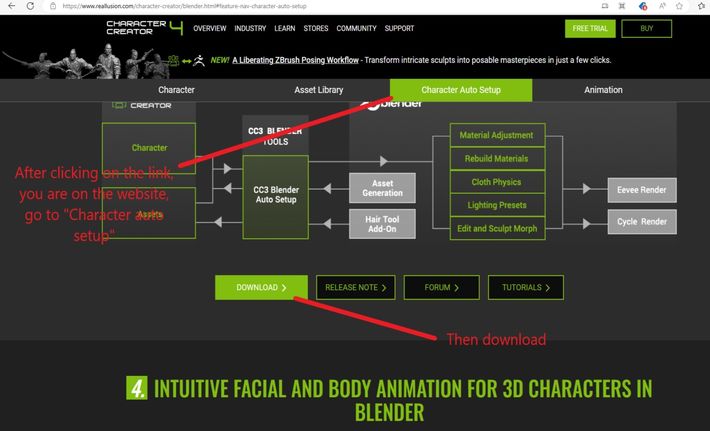Screen dimensions: 710x431
Task: Click the green FREE TRIAL button
Action: pyautogui.click(x=590, y=29)
